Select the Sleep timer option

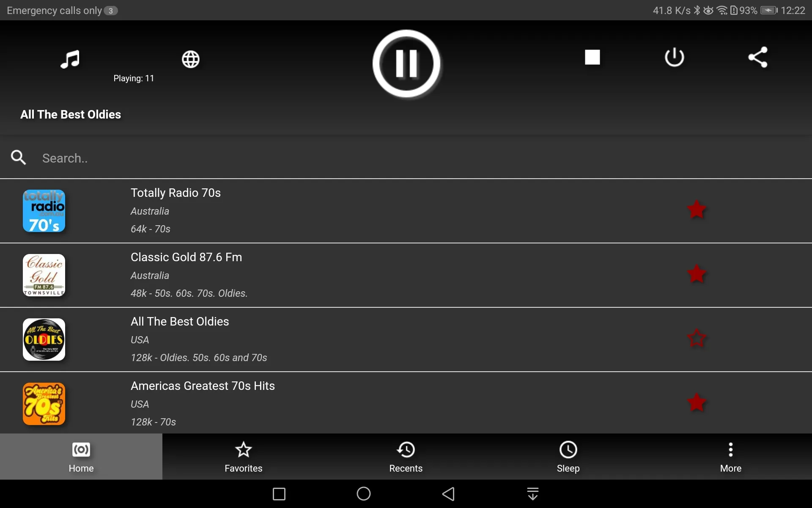pyautogui.click(x=568, y=456)
